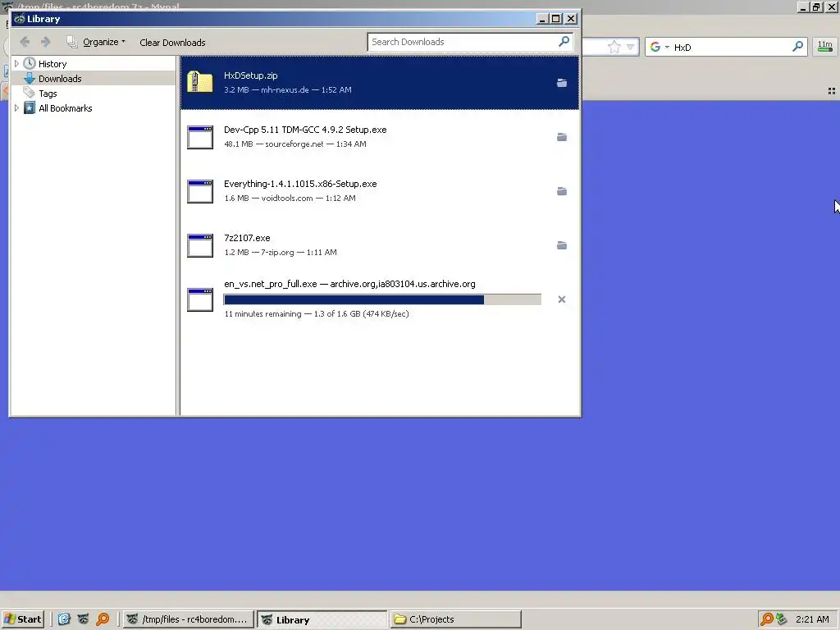Click the HxDSetup.zip file icon

(200, 83)
